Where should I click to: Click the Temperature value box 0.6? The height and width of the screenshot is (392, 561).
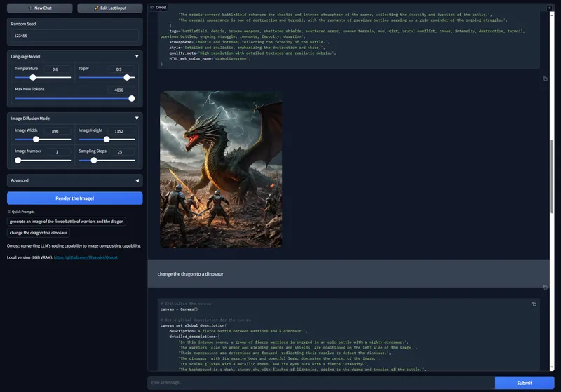point(58,69)
